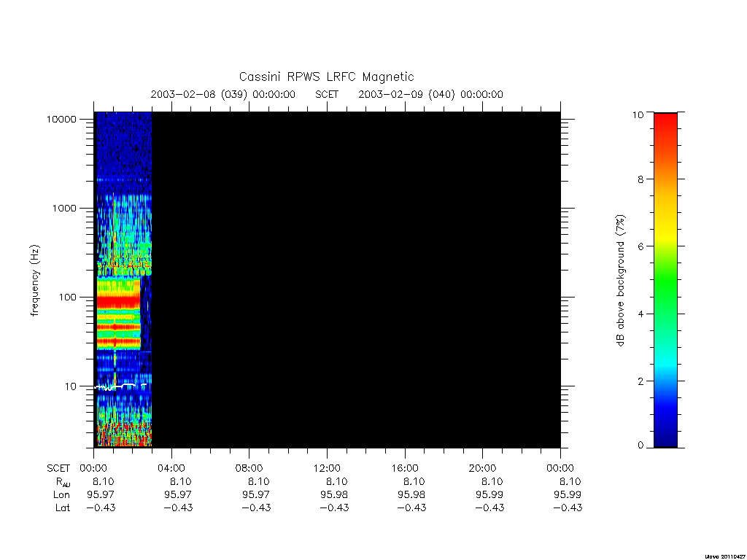747x560 pixels.
Task: Click the Lat value -0.43 under 16:00
Action: coord(411,508)
